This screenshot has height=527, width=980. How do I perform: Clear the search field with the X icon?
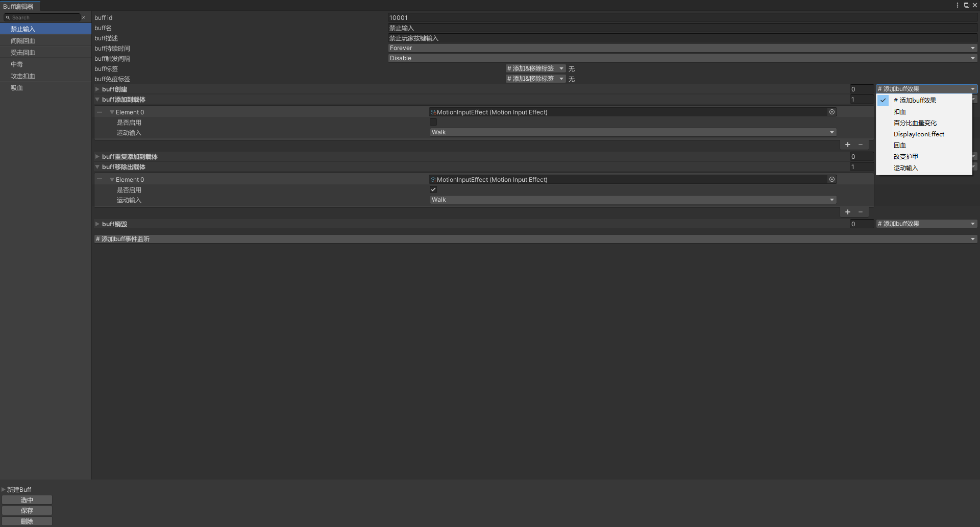pos(84,17)
